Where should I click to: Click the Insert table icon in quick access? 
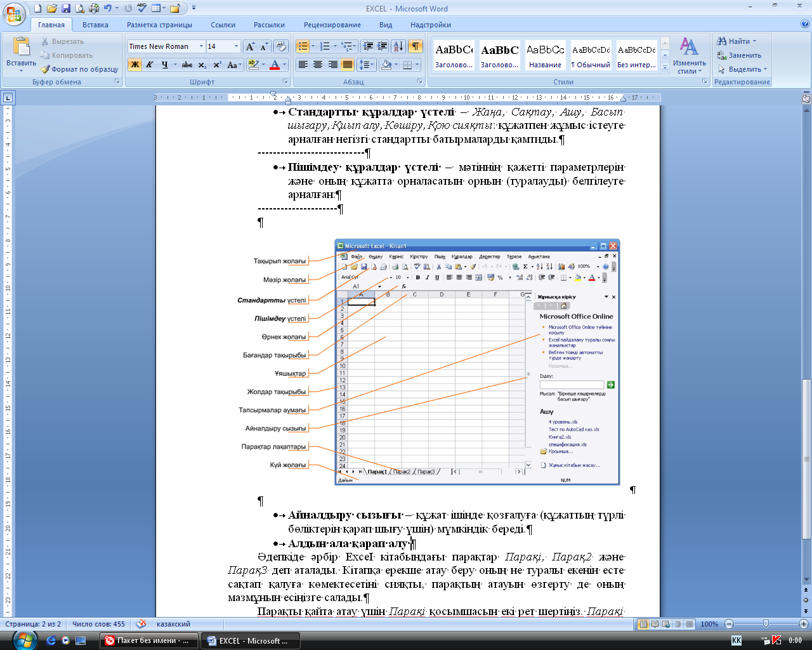click(x=156, y=8)
